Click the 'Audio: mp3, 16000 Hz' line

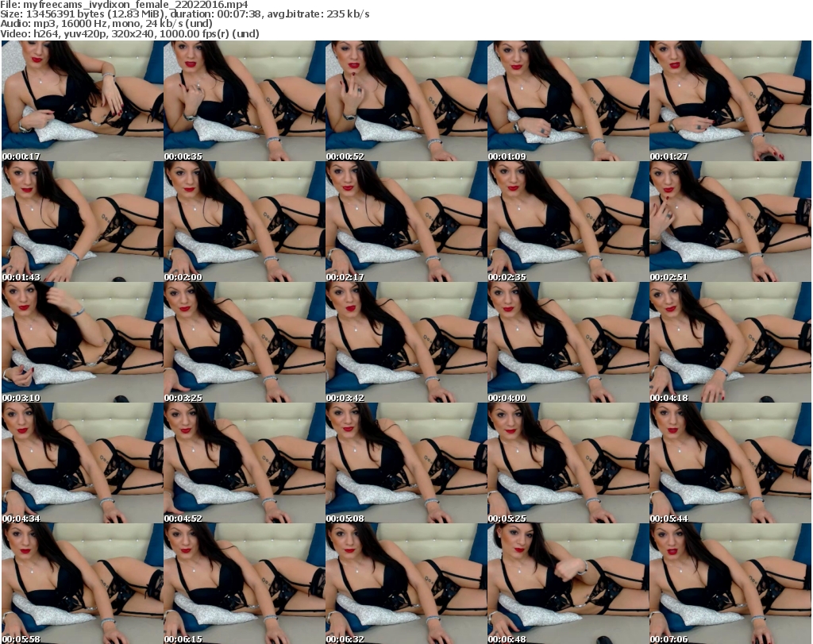click(106, 24)
